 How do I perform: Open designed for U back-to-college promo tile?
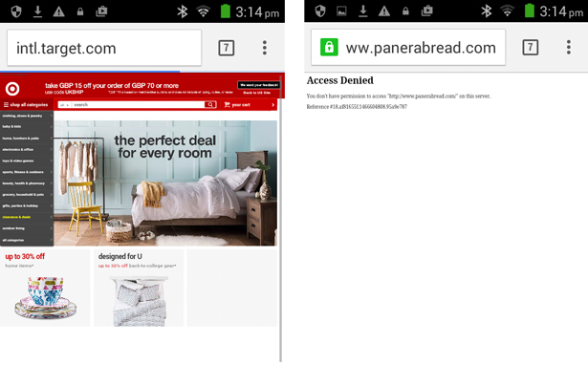(139, 288)
